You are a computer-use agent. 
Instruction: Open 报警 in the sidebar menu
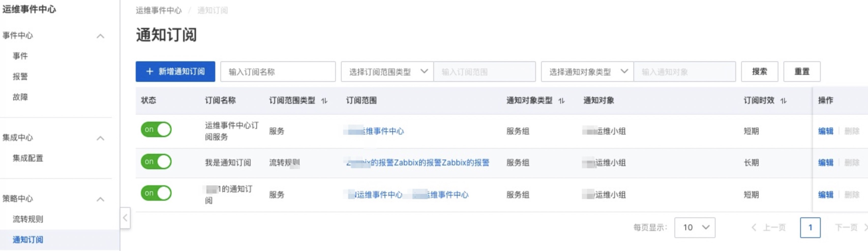(x=20, y=77)
